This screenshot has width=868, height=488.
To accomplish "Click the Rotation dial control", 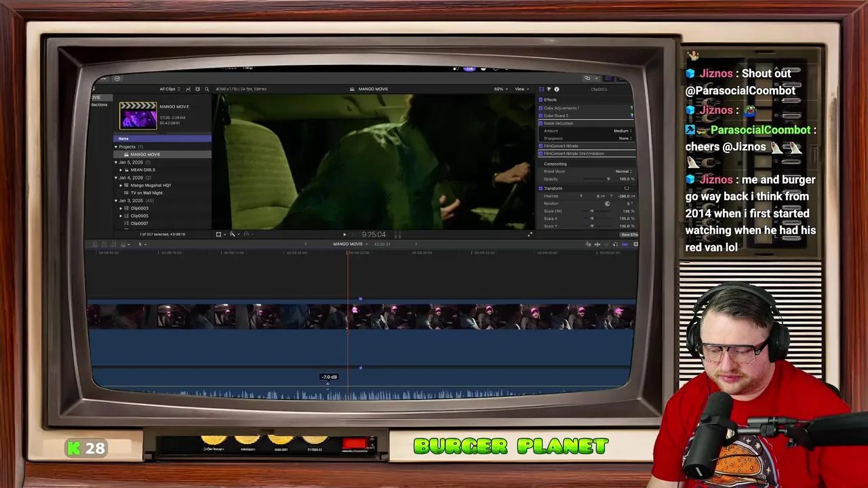I will click(x=607, y=203).
